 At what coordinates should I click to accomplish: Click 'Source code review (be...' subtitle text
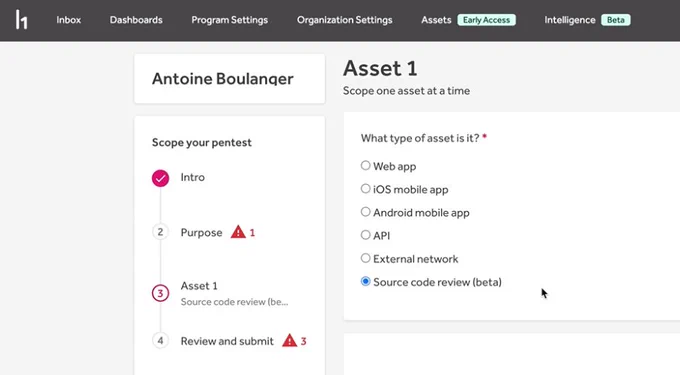tap(234, 302)
